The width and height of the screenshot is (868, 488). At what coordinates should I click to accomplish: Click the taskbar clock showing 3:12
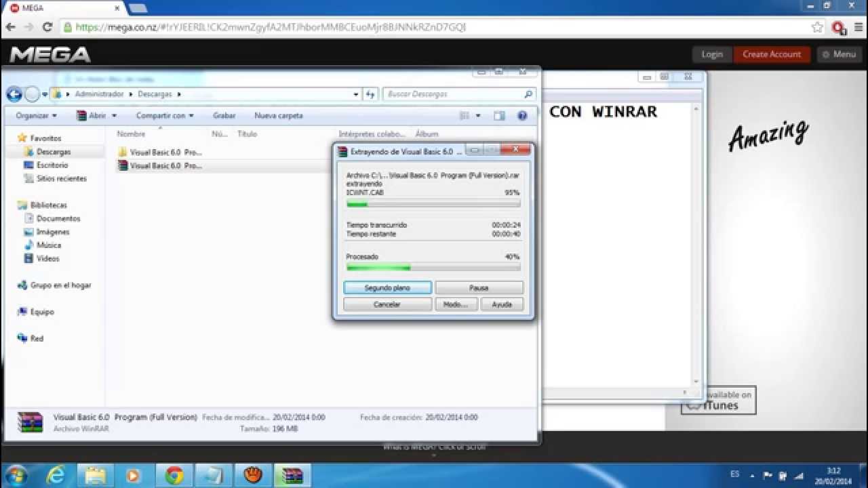point(834,476)
